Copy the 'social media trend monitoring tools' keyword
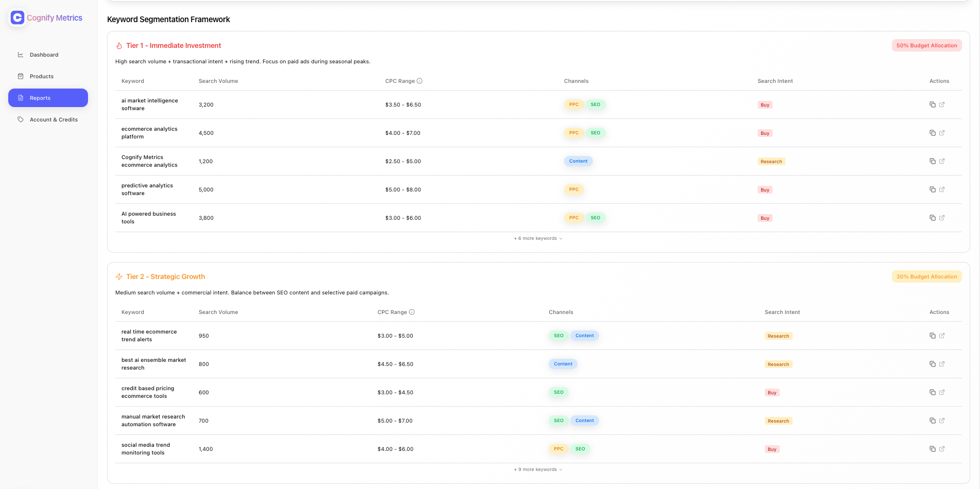 (932, 449)
